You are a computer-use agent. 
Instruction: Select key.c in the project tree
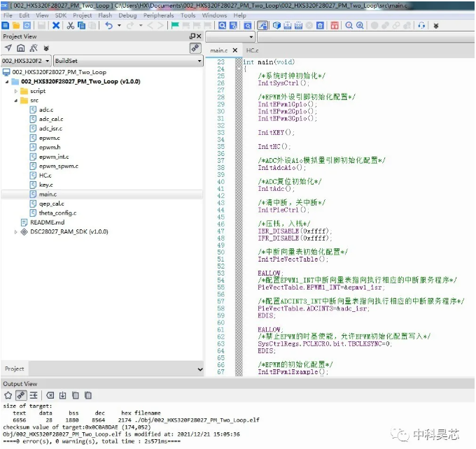pyautogui.click(x=45, y=185)
